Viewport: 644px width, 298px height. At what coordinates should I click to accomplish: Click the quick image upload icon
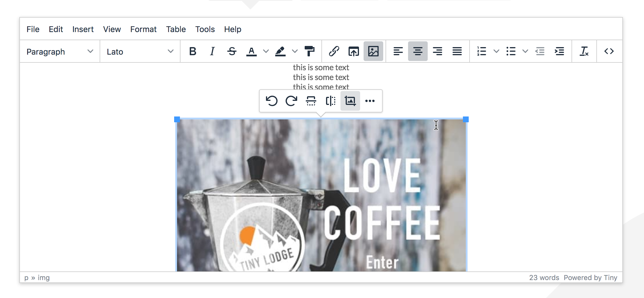(x=354, y=51)
